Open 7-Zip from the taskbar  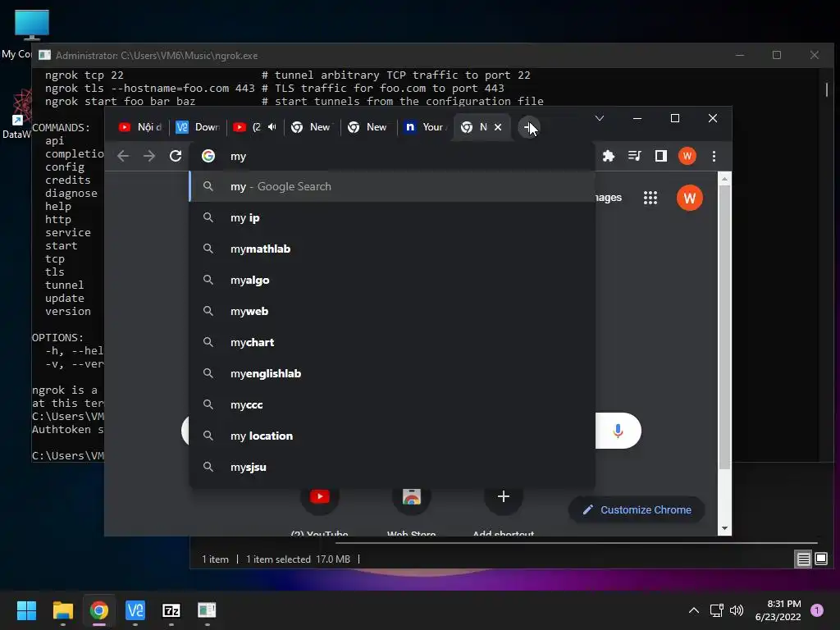coord(171,610)
